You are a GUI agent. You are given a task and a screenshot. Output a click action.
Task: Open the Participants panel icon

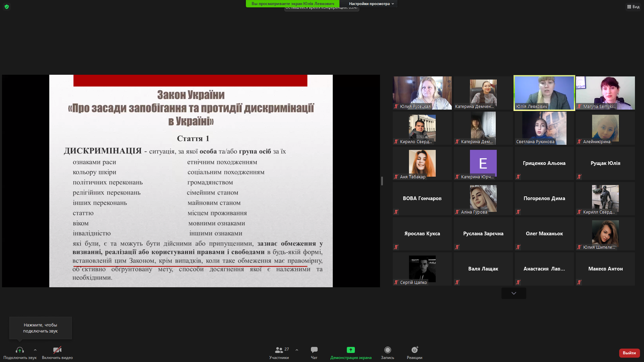tap(279, 350)
